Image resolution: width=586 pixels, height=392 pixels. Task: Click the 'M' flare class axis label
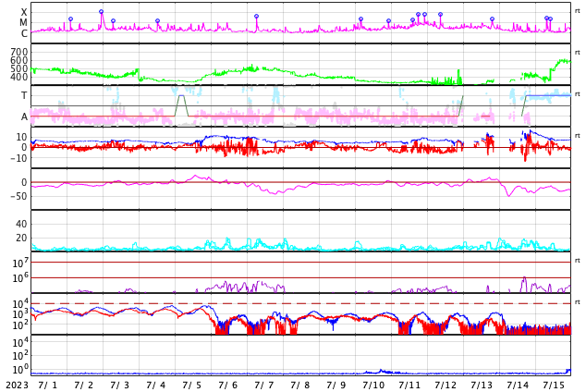tap(23, 23)
